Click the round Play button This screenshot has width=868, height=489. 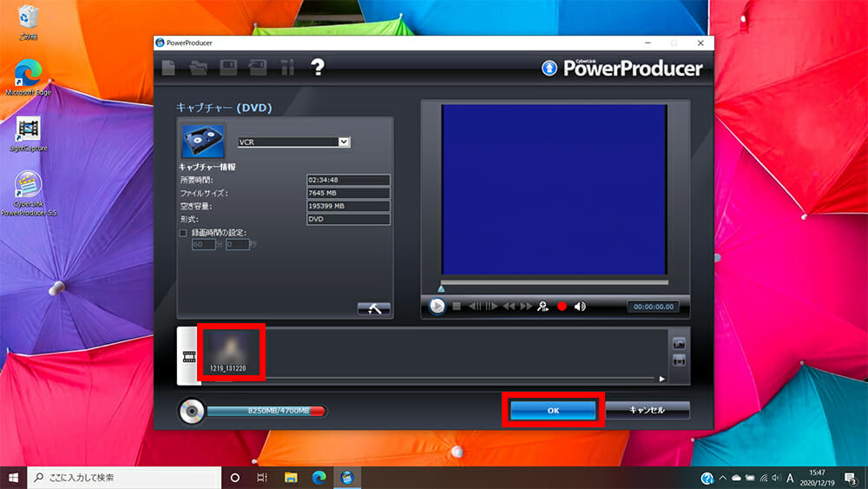[437, 307]
